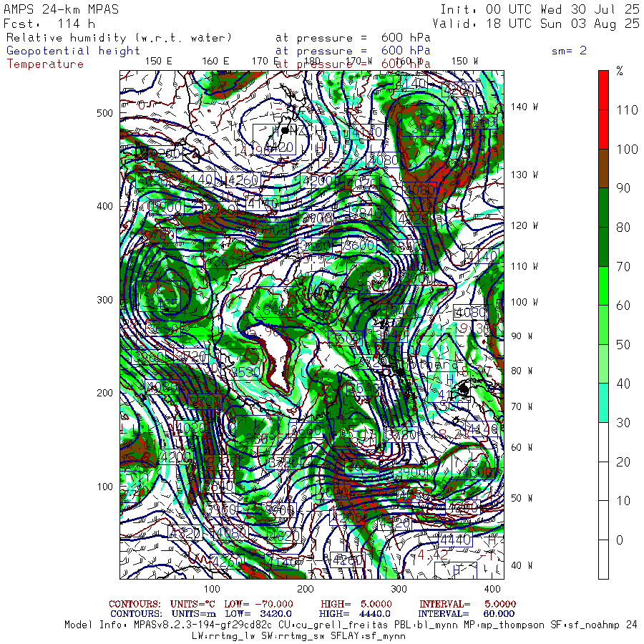Click the colorbar label '110'
Viewport: 644px width, 644px height.
(627, 110)
